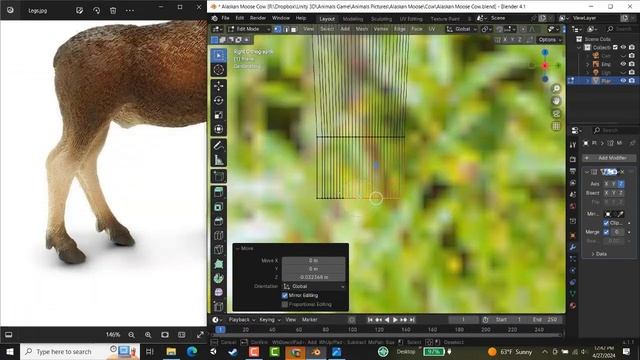This screenshot has height=360, width=640.
Task: Toggle the Mirror Editing checkbox
Action: [285, 296]
